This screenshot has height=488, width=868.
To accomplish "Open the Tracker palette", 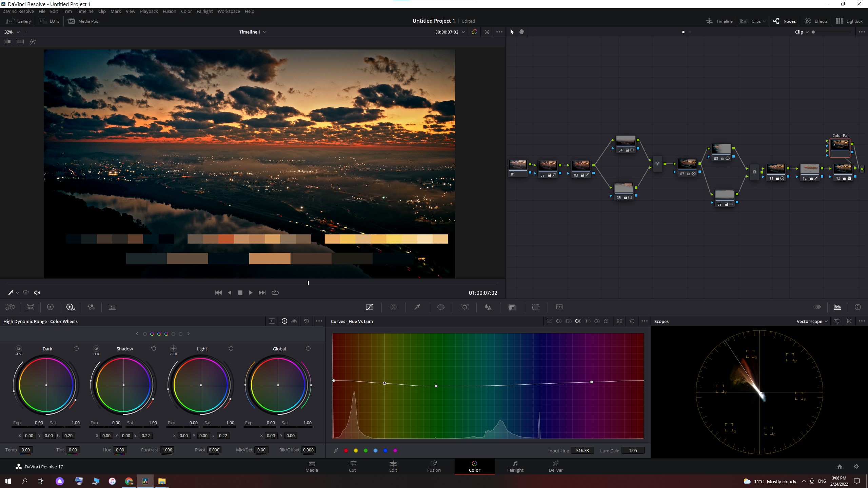I will (x=465, y=307).
